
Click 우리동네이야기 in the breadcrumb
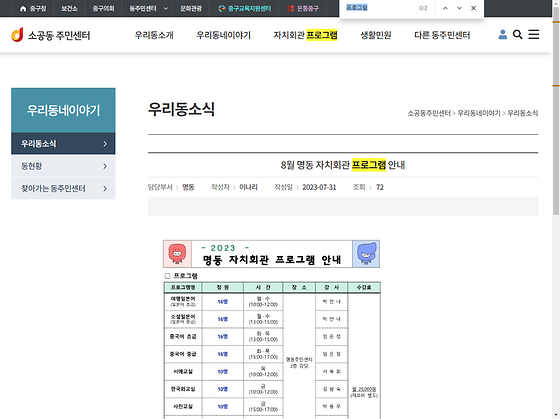[x=479, y=113]
